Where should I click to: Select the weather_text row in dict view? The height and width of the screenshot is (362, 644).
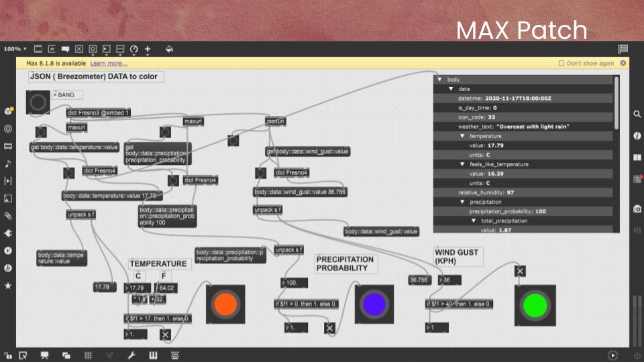[523, 127]
